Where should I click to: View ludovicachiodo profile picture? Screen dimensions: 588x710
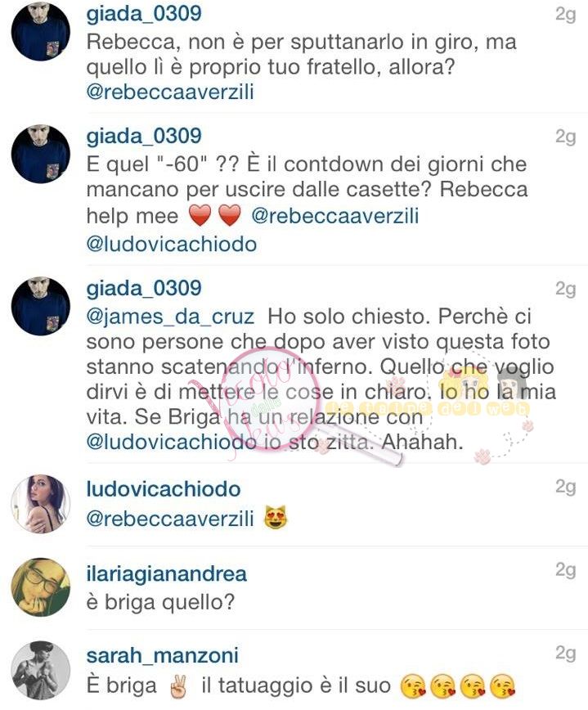[41, 504]
